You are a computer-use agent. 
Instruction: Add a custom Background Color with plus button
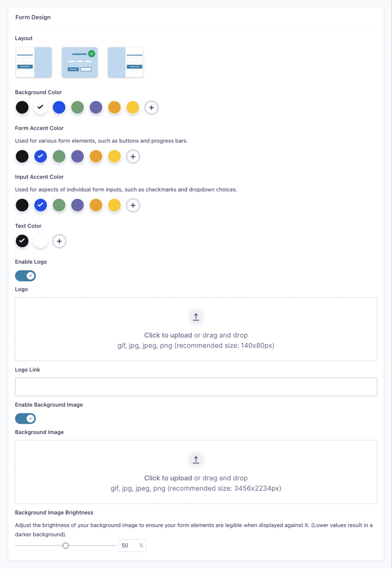(x=151, y=107)
